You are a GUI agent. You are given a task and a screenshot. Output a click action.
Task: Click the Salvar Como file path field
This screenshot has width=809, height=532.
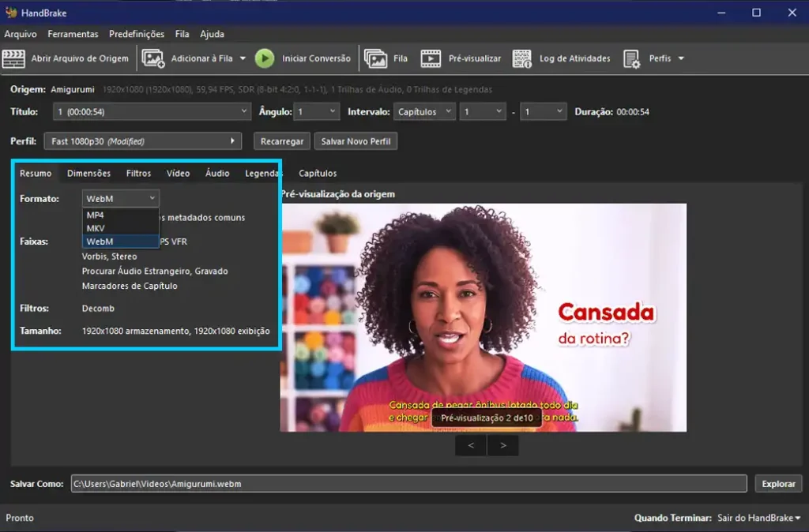(408, 483)
